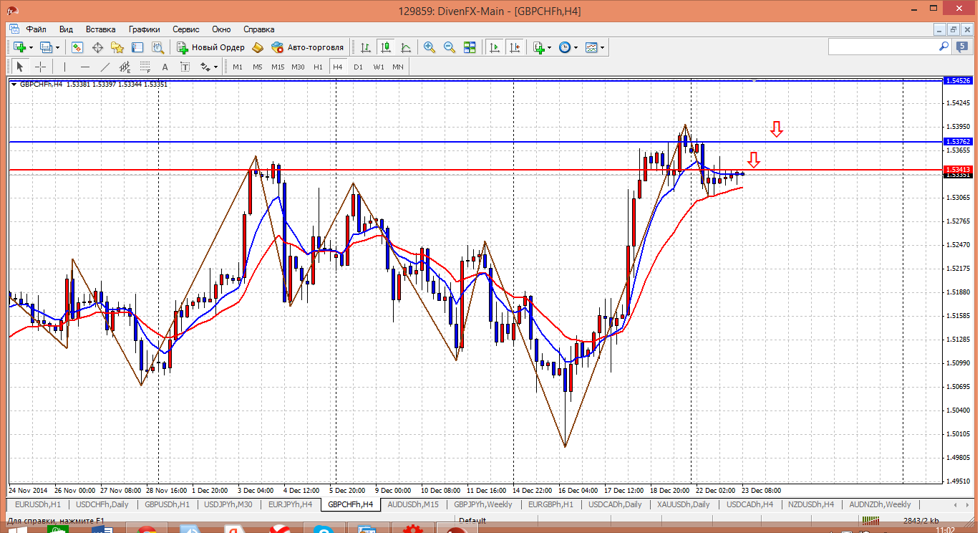Tile chart windows icon

(x=470, y=47)
